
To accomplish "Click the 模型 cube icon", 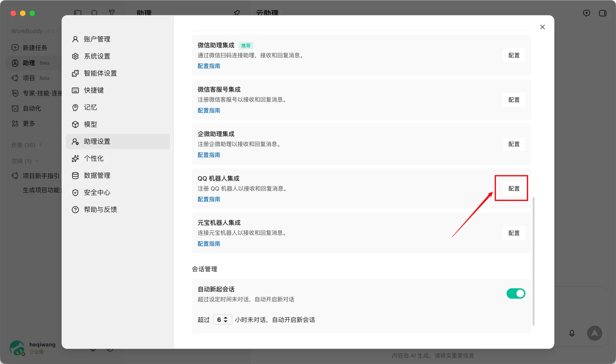I will [75, 124].
